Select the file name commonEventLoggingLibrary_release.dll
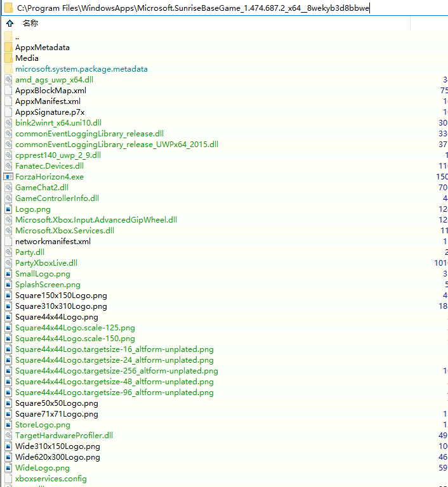Viewport: 448px width, 487px height. 89,134
